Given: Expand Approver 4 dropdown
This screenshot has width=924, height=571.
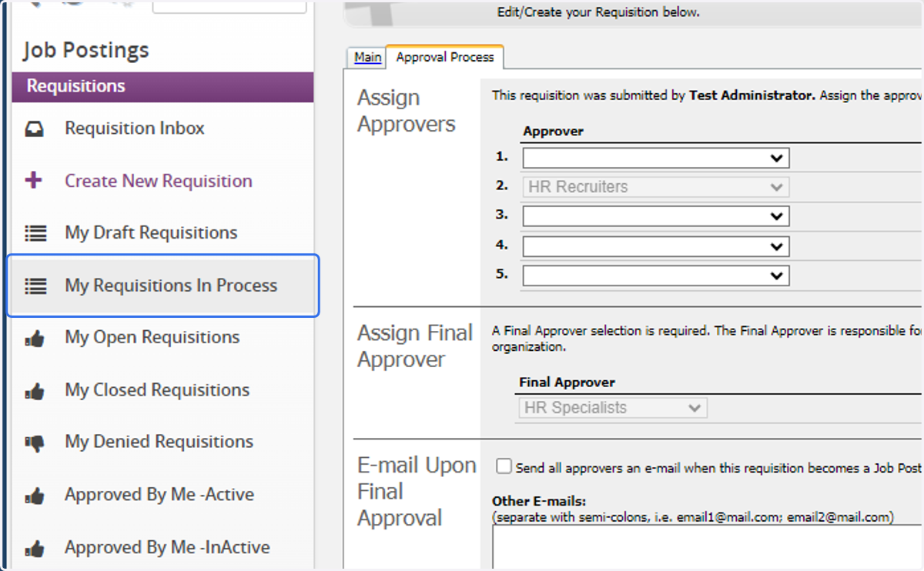Looking at the screenshot, I should click(656, 246).
